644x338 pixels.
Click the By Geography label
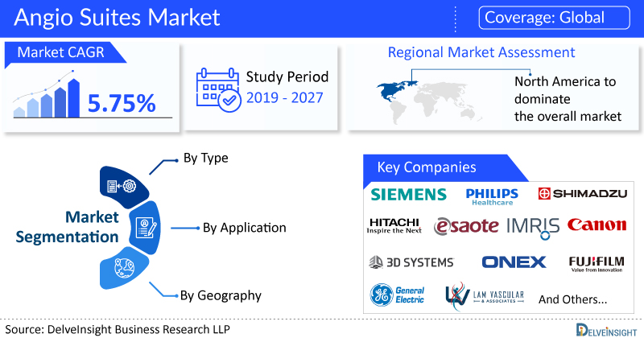coord(221,295)
